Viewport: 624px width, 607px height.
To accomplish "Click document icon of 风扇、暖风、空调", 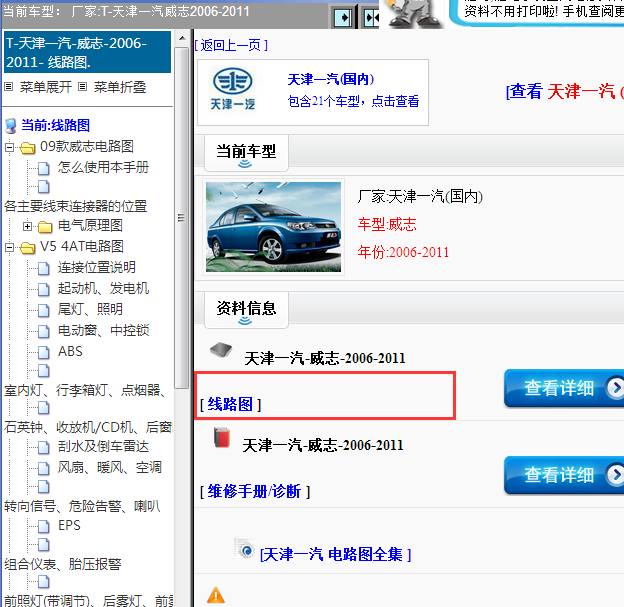I will coord(44,468).
